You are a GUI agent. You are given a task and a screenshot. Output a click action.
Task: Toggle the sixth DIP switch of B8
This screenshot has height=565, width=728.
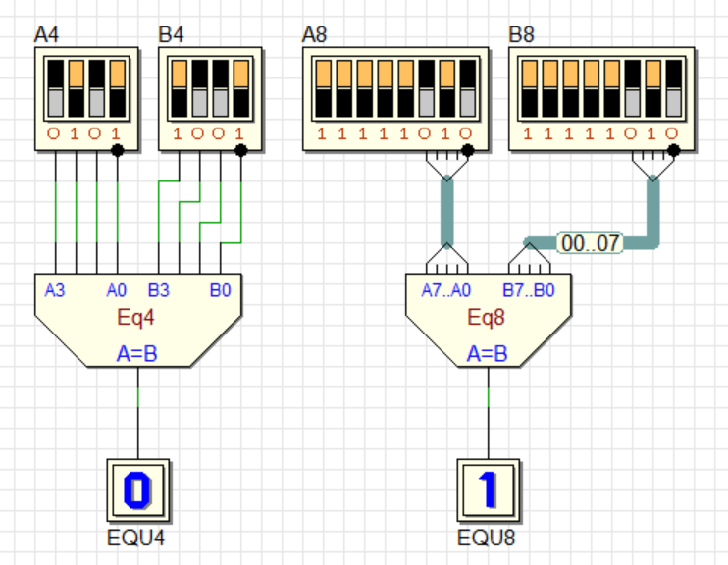tap(633, 88)
